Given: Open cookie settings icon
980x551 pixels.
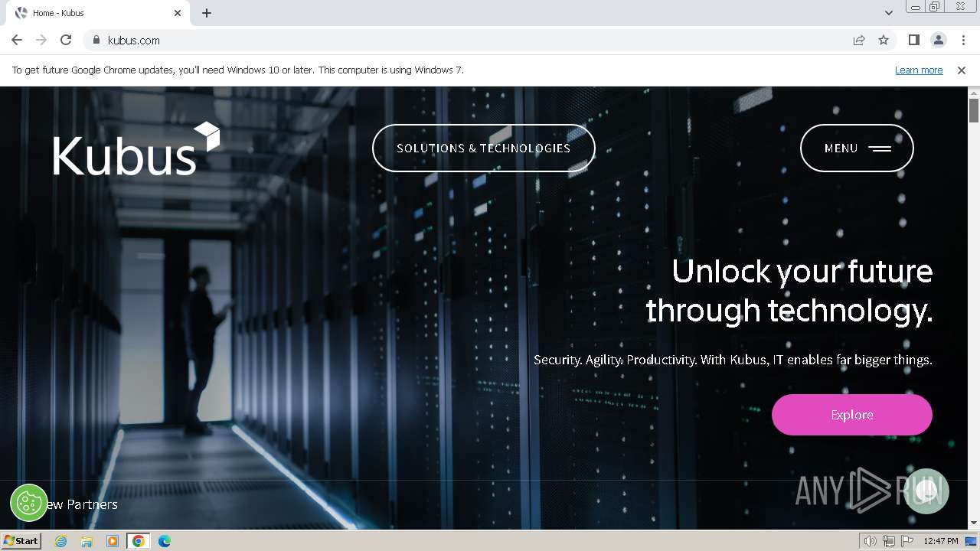Looking at the screenshot, I should point(28,503).
